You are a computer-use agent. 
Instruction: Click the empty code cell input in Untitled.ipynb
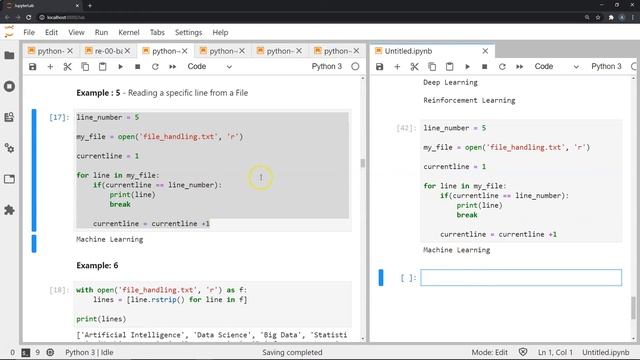pyautogui.click(x=521, y=278)
